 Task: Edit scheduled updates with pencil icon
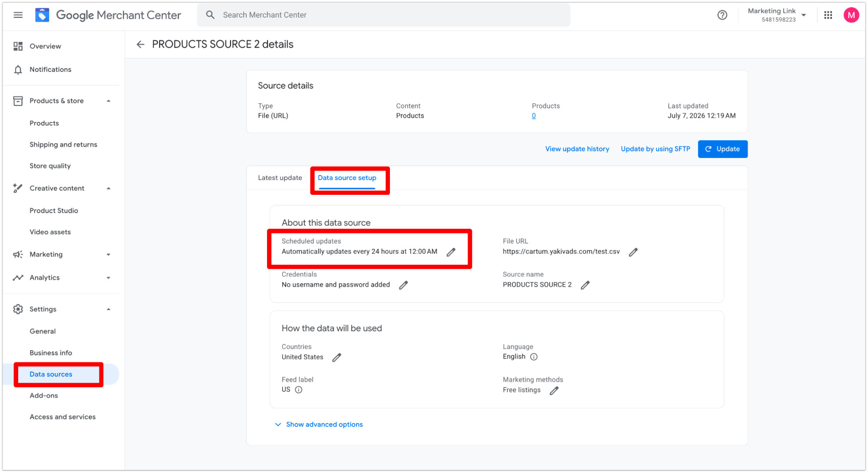pos(451,252)
